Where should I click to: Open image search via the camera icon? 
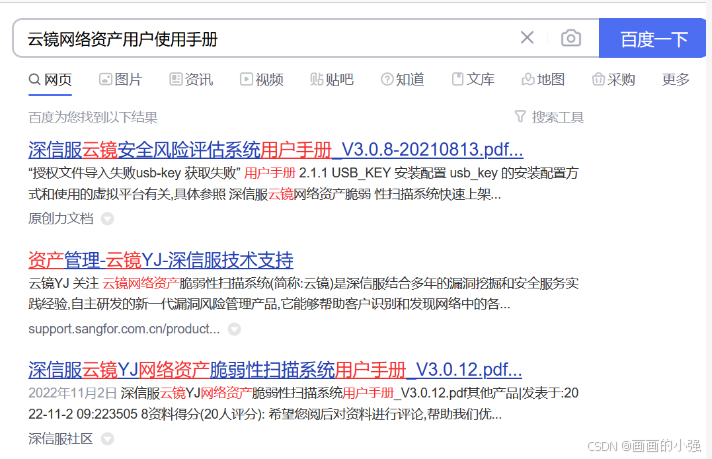point(571,38)
